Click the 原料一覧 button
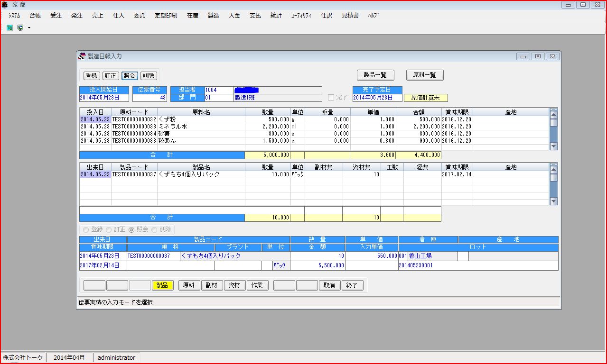 point(425,75)
